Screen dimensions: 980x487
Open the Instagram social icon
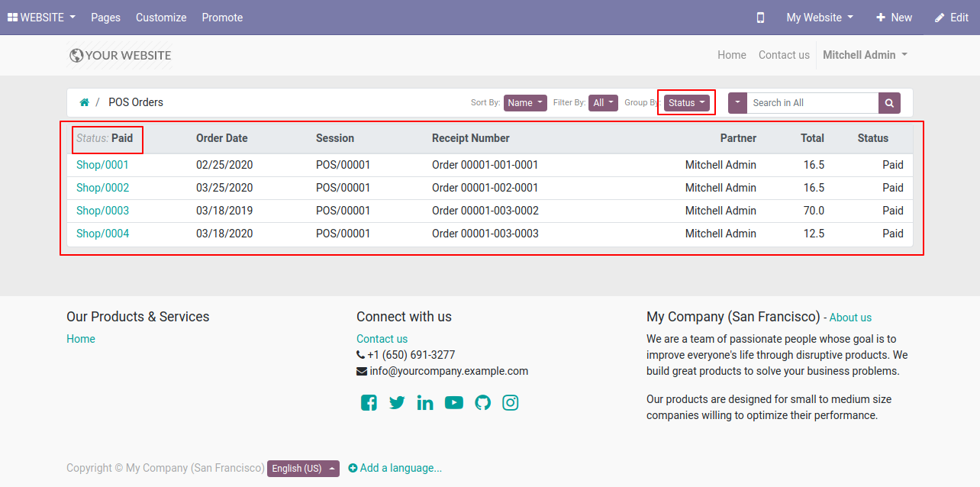pos(511,403)
